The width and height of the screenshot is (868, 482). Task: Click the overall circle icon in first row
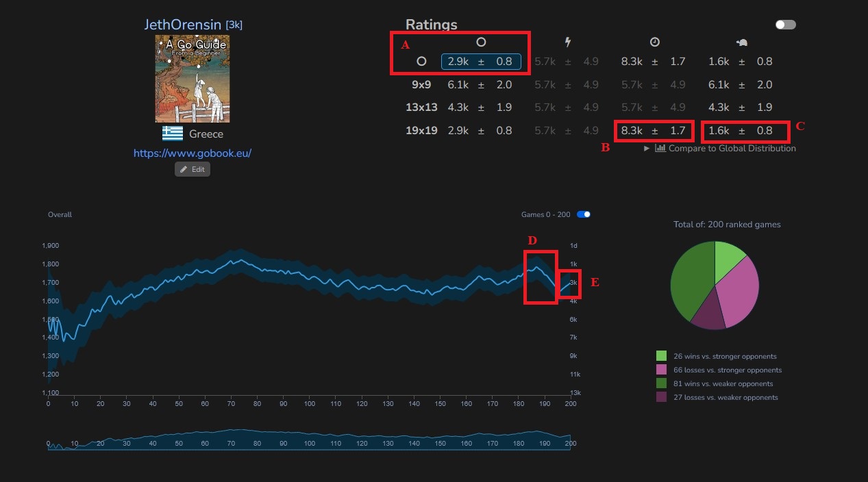tap(421, 62)
